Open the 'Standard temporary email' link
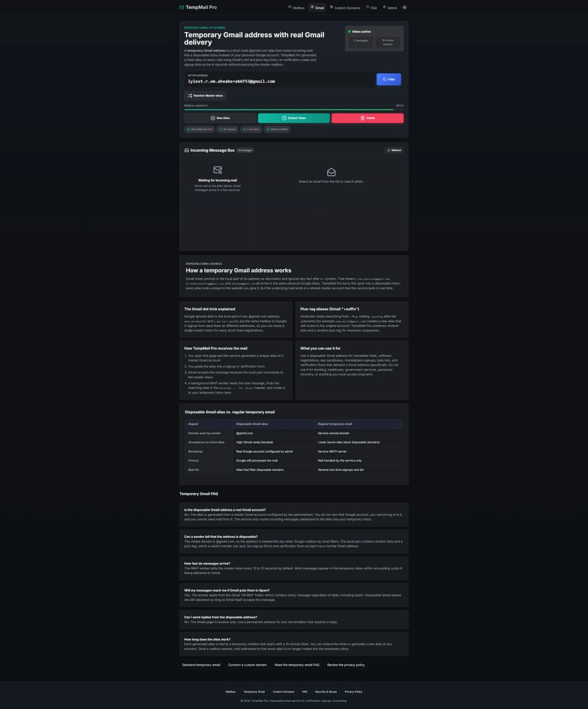 click(201, 665)
